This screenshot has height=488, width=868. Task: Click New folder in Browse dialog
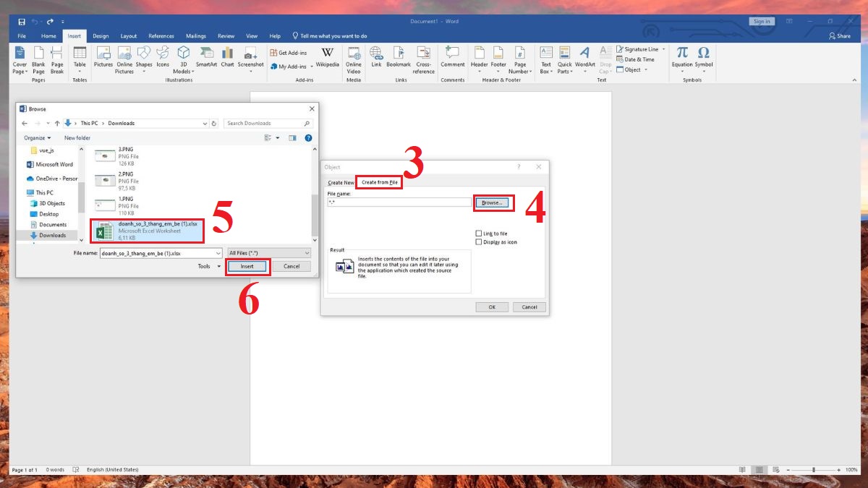77,137
